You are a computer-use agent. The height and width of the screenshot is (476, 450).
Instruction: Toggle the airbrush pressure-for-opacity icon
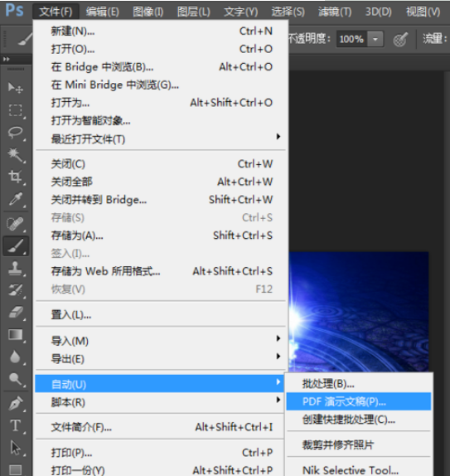pos(400,40)
